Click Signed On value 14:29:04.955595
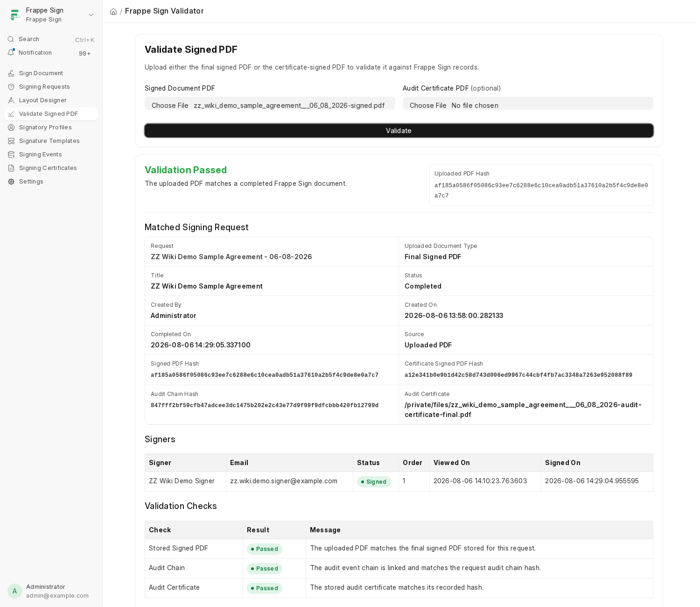 coord(592,481)
